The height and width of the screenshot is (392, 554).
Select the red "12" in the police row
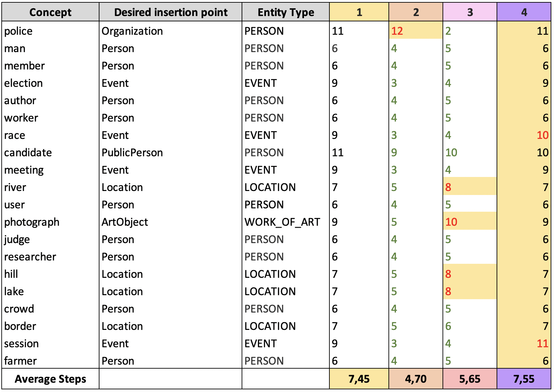397,31
